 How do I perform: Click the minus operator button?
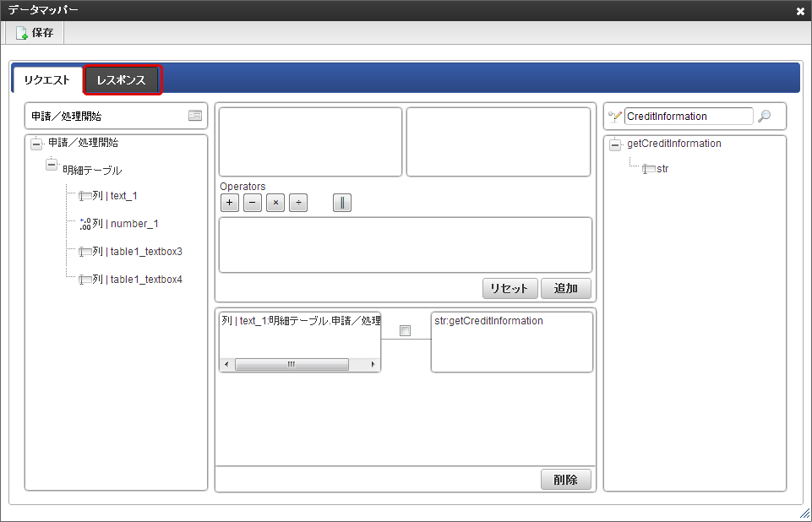(252, 203)
